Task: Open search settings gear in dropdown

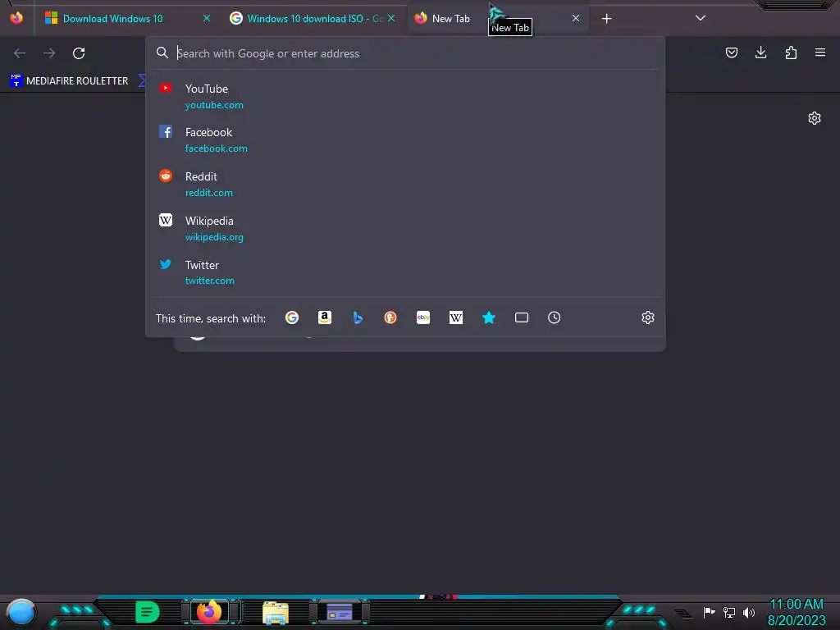Action: tap(648, 317)
